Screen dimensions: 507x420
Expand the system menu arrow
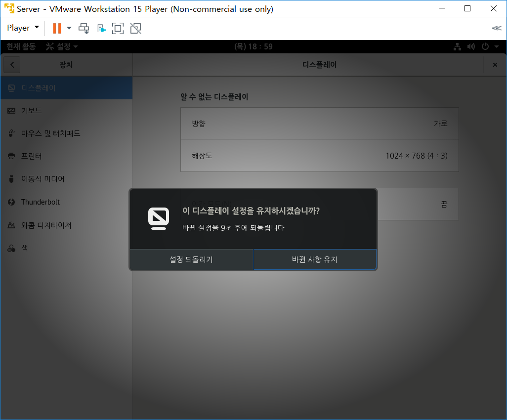(496, 47)
